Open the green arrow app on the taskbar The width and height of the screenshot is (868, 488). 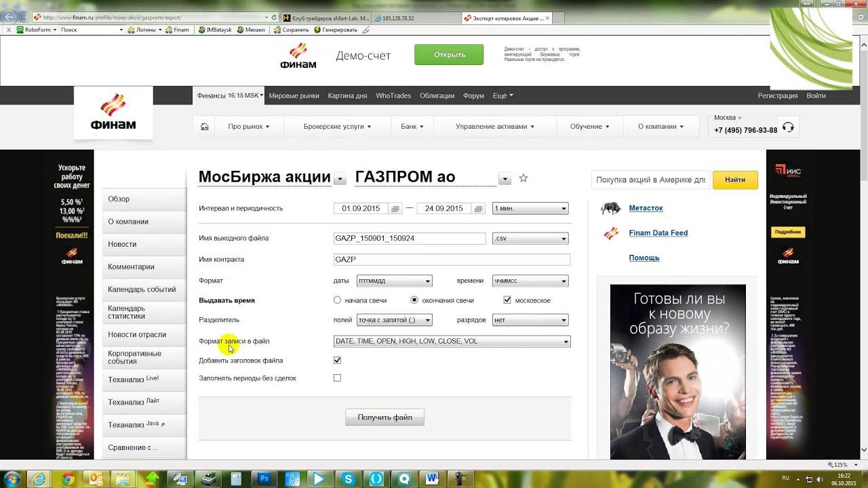pyautogui.click(x=152, y=479)
